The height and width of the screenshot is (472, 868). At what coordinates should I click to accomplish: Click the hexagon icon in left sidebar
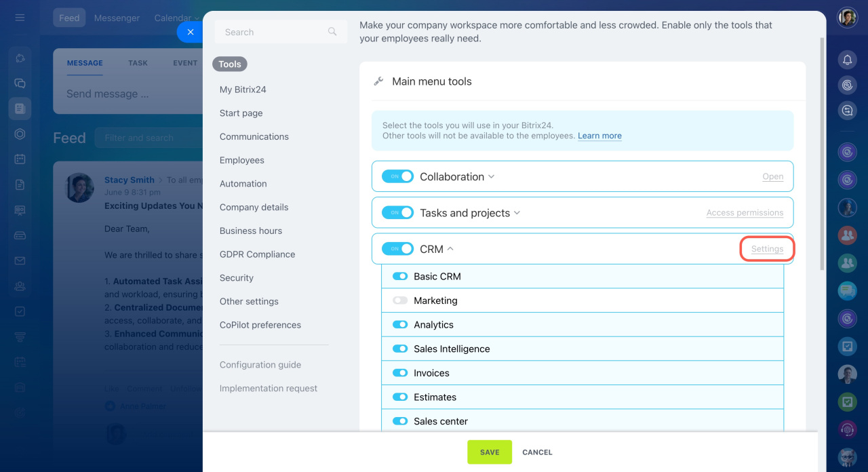20,134
